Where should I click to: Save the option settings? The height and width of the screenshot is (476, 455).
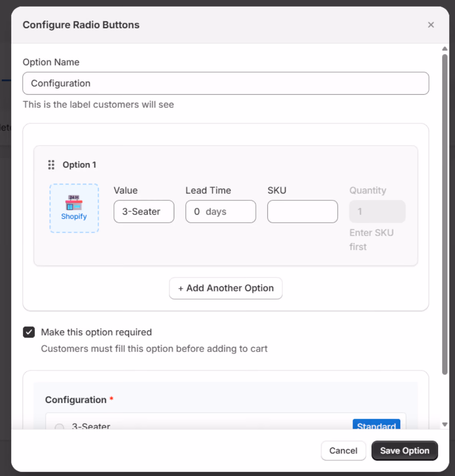click(x=405, y=451)
